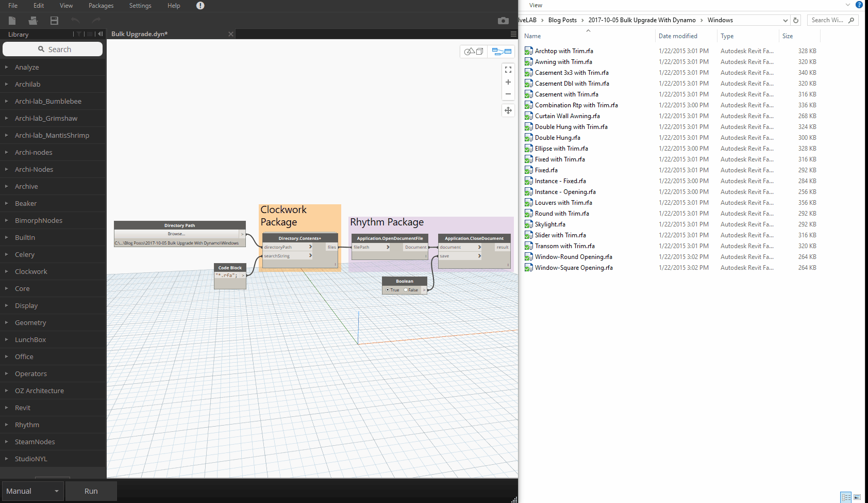Click the Redo arrow icon
This screenshot has height=503, width=868.
pyautogui.click(x=96, y=20)
